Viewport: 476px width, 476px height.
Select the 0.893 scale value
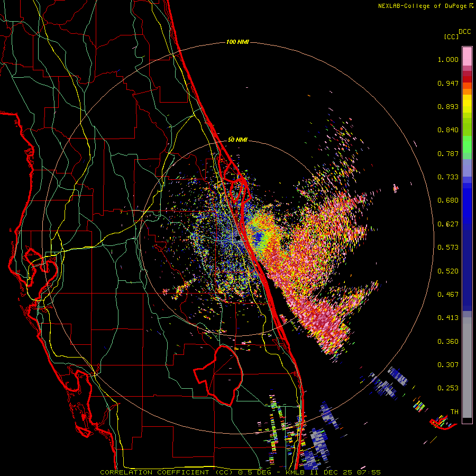pos(448,106)
